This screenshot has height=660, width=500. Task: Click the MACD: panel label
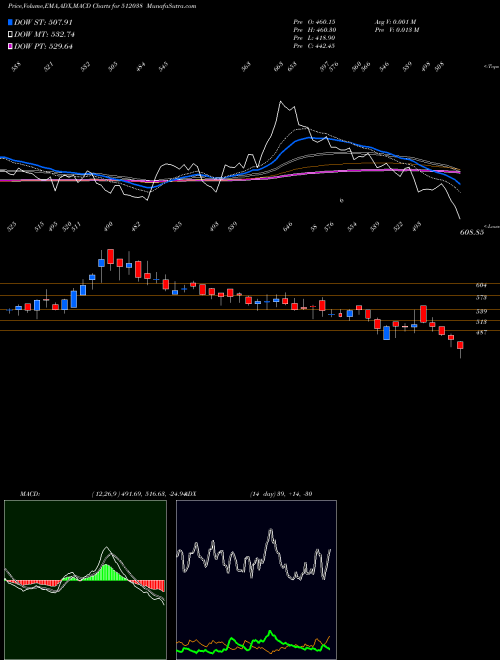(29, 494)
